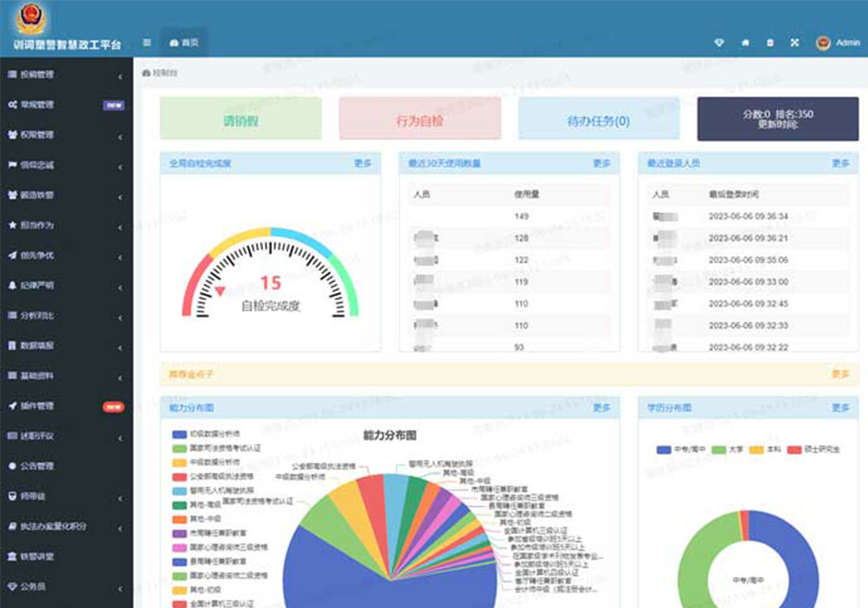Viewport: 868px width, 608px height.
Task: Click the flag icon beside 信仰忠诚
Action: pyautogui.click(x=12, y=165)
